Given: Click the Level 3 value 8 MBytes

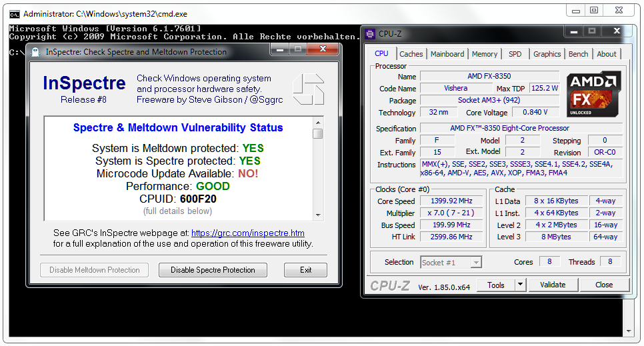Looking at the screenshot, I should tap(557, 237).
